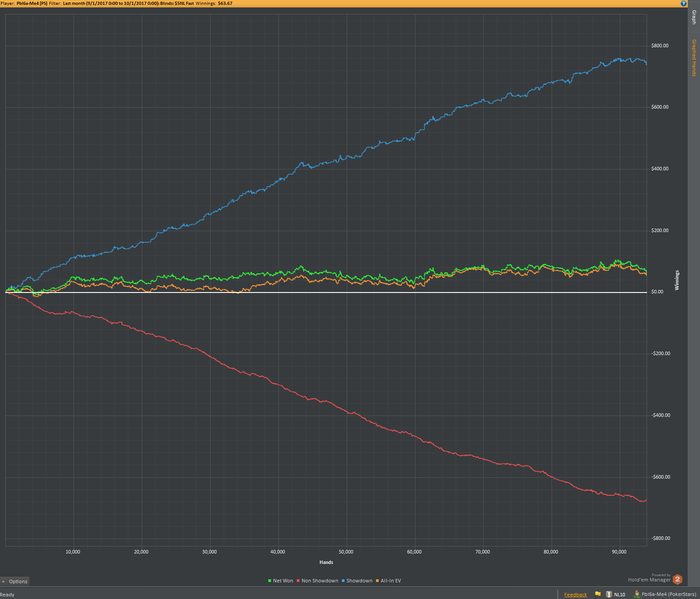Expand the Options panel

[15, 581]
